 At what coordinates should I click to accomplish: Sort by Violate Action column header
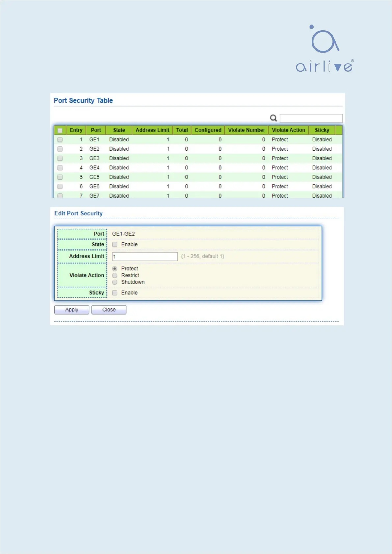(x=288, y=130)
